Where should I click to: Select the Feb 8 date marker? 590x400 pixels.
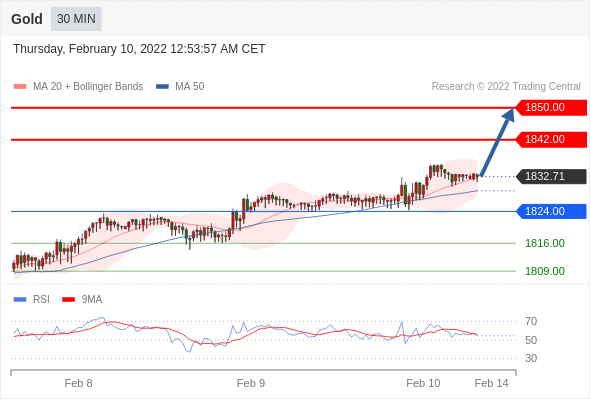[78, 383]
